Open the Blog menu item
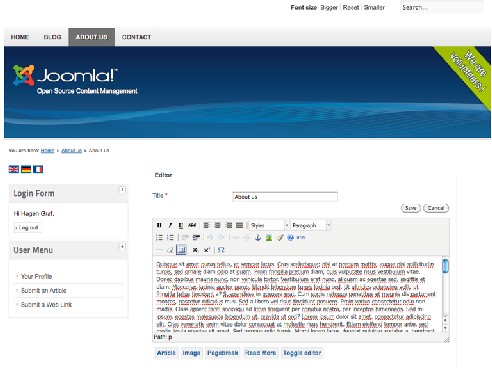This screenshot has width=492, height=375. tap(52, 37)
